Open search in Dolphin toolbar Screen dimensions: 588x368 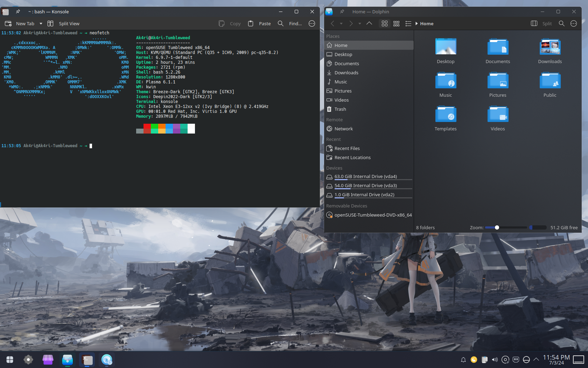click(x=561, y=23)
